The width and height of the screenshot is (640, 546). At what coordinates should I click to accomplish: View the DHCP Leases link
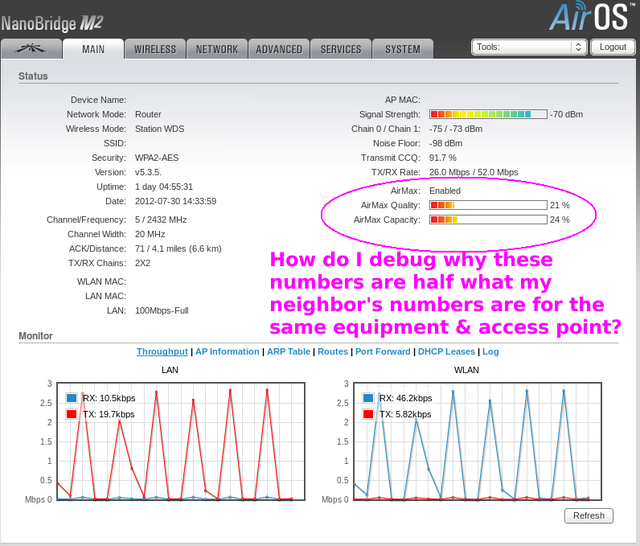447,351
